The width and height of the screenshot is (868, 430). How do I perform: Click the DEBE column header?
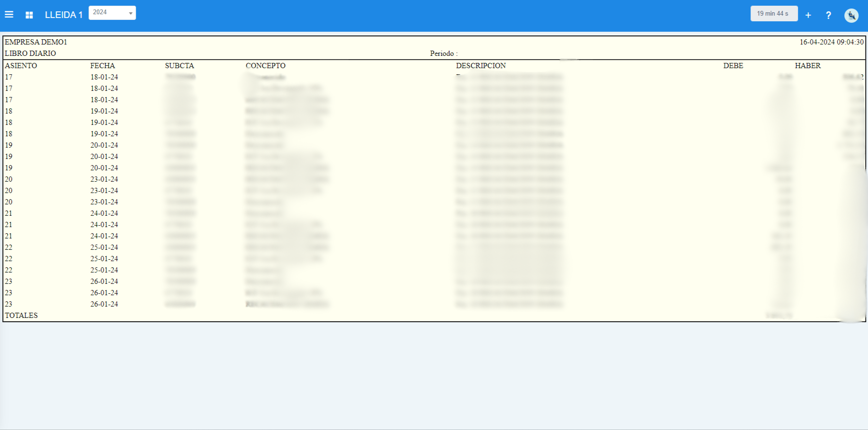tap(733, 66)
